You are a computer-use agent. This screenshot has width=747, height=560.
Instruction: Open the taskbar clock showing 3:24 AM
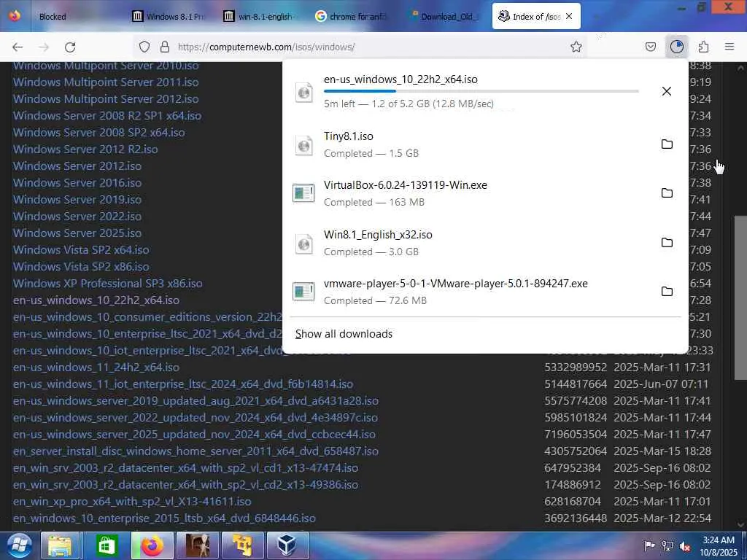point(719,545)
